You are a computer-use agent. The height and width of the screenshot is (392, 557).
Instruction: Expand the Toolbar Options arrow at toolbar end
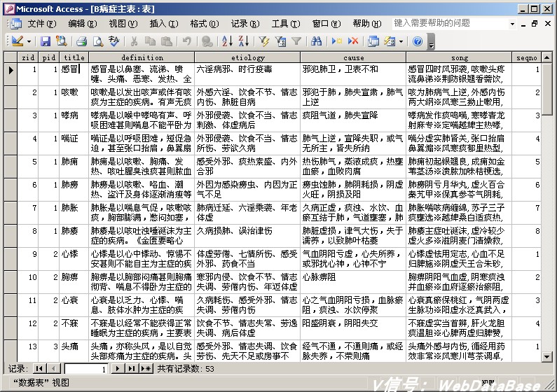(x=431, y=41)
